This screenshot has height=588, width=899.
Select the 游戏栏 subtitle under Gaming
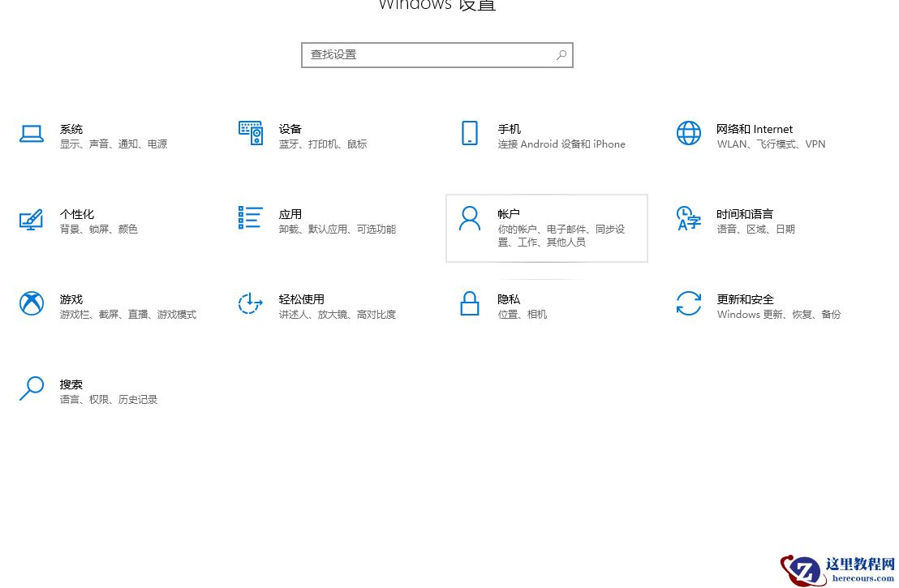76,314
